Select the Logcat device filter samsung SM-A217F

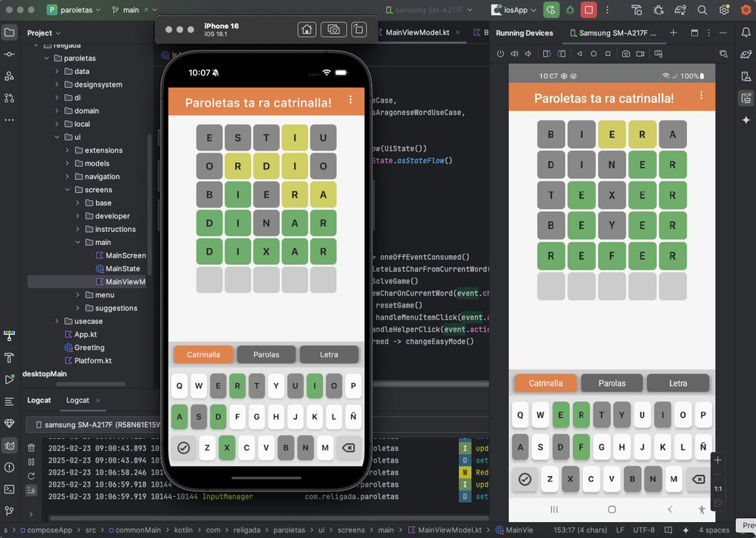pos(98,425)
